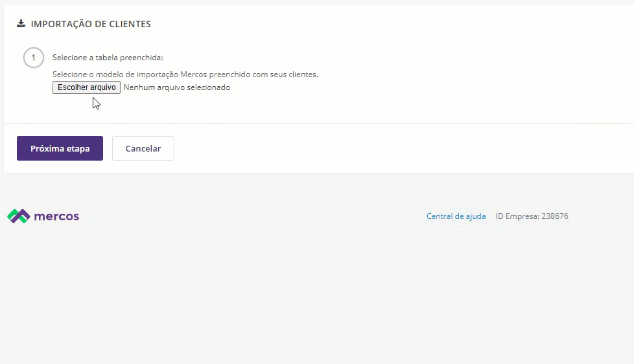This screenshot has width=634, height=364.
Task: Click the word "Mercos" in instruction text
Action: pos(193,74)
